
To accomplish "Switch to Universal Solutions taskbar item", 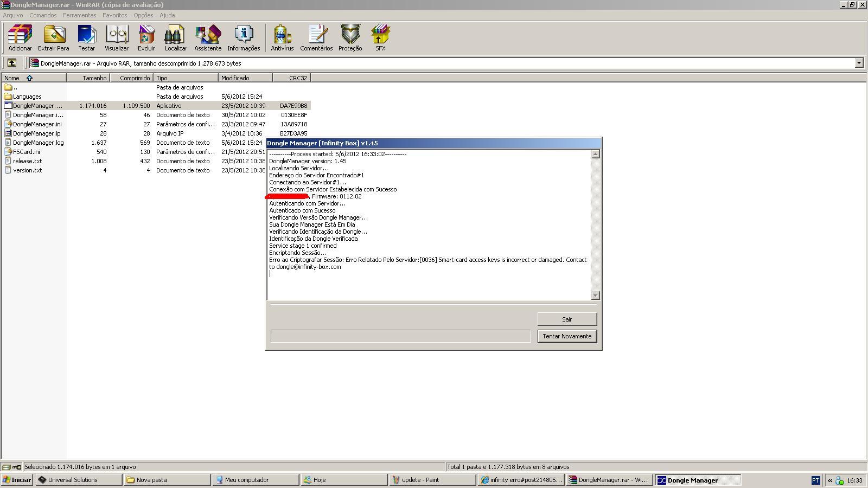I will point(79,480).
